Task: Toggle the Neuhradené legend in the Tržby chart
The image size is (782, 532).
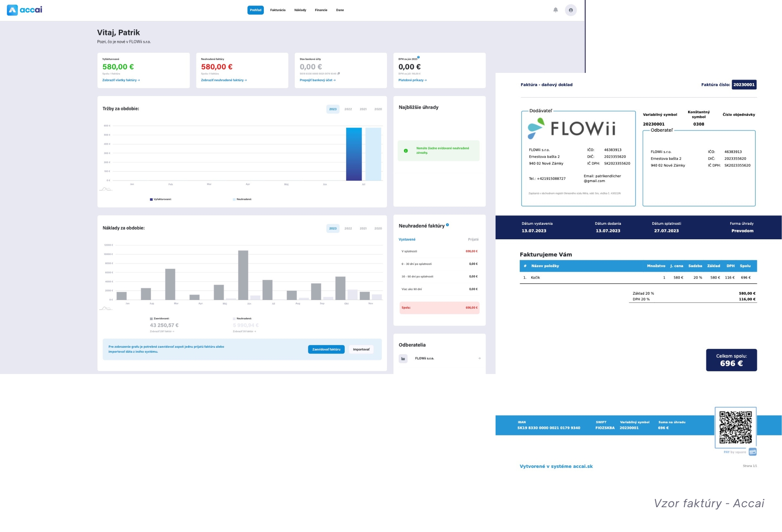Action: pyautogui.click(x=242, y=199)
